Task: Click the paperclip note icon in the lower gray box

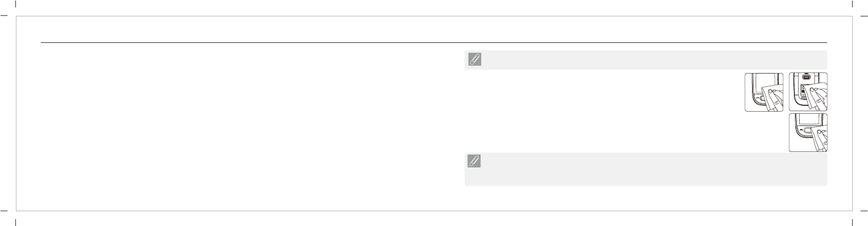Action: (x=475, y=161)
